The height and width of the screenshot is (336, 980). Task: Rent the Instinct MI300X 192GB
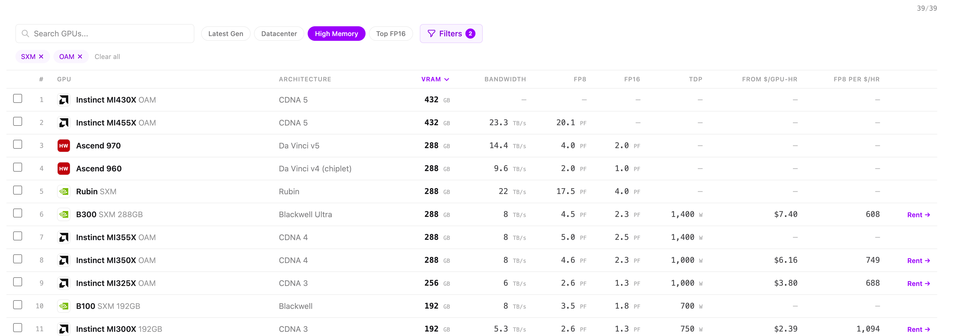pyautogui.click(x=918, y=329)
